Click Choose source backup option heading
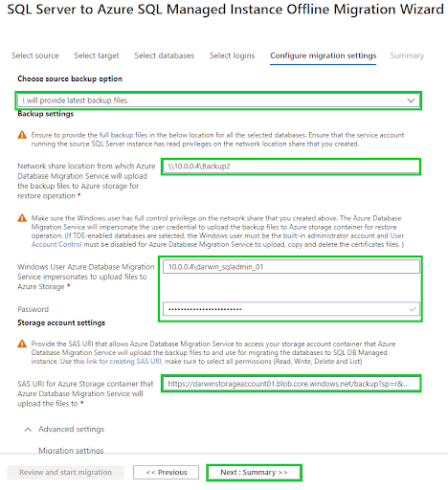448x490 pixels. (70, 78)
